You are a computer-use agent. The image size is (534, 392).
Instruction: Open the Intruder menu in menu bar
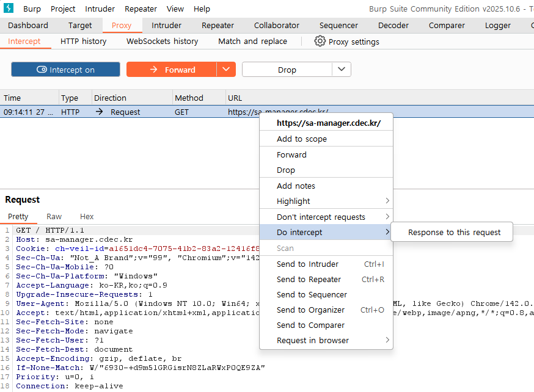[100, 9]
